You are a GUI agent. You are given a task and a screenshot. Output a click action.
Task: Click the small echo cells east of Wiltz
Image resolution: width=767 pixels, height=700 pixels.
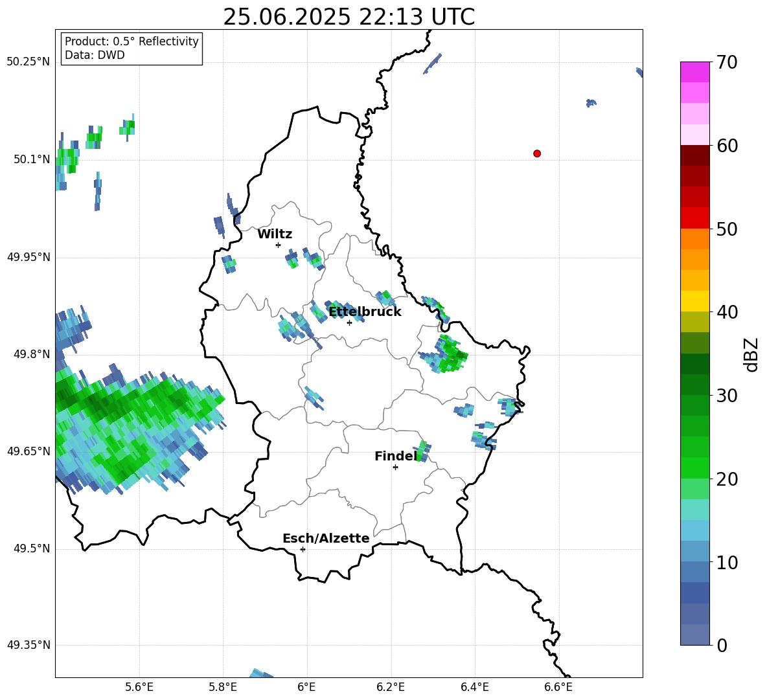pyautogui.click(x=305, y=258)
